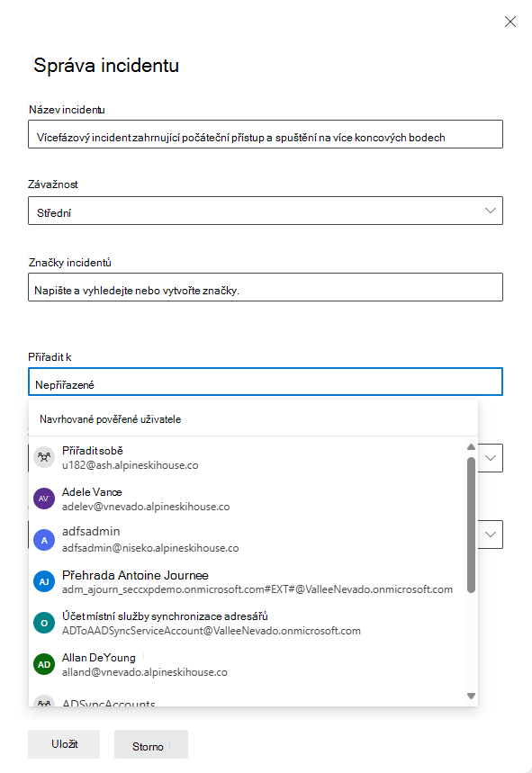The image size is (532, 773).
Task: Open the Závažnost dropdown
Action: tap(491, 210)
